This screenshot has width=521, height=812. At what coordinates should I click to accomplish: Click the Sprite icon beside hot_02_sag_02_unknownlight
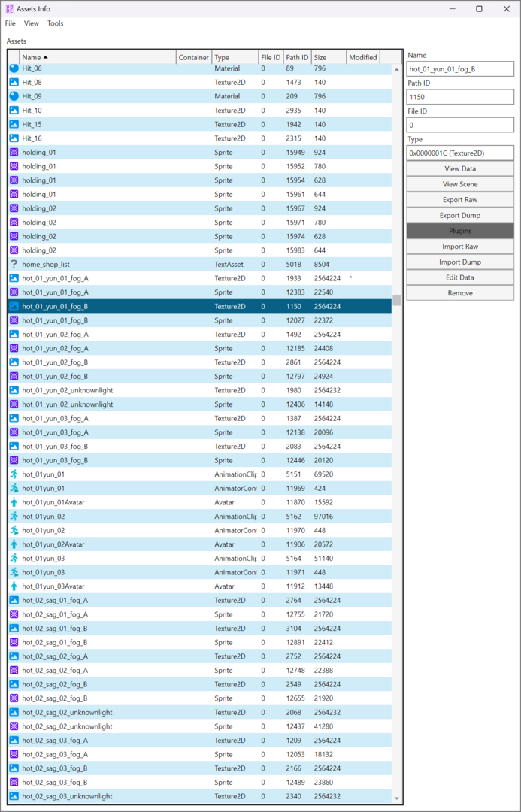14,726
